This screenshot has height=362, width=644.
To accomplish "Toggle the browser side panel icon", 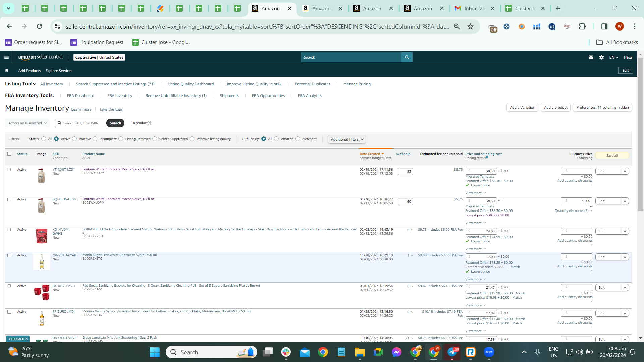I will tap(604, 26).
